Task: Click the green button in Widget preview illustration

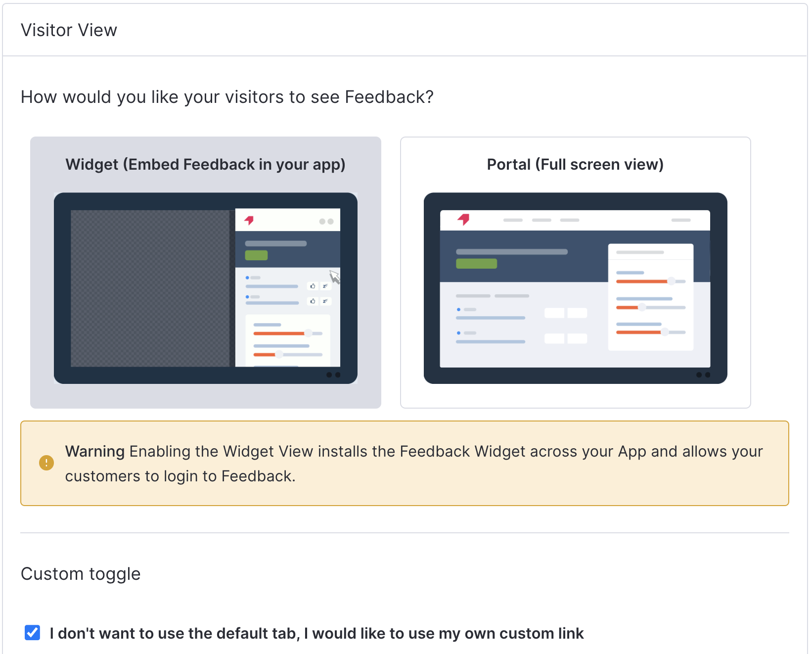Action: (256, 255)
